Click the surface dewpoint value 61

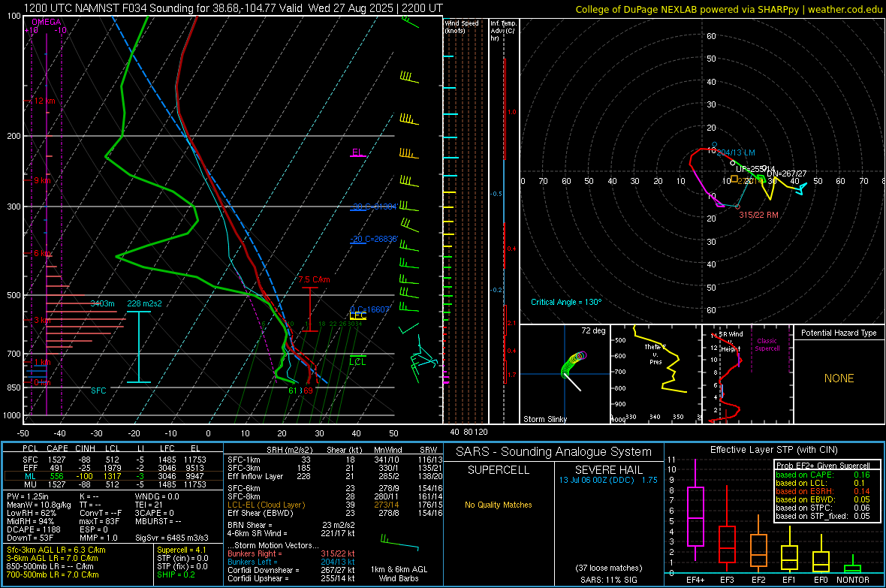(x=293, y=390)
